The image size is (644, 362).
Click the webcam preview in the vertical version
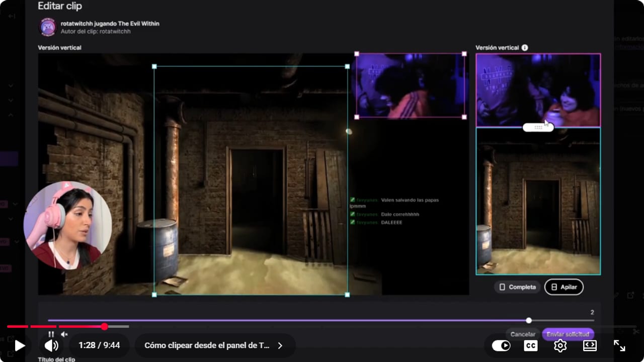point(538,90)
